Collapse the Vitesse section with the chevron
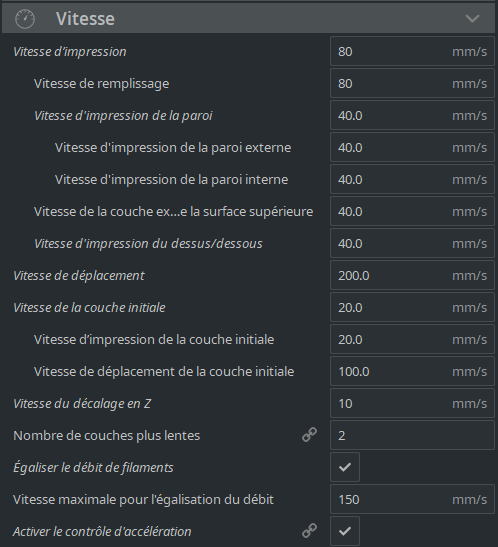This screenshot has width=498, height=547. pyautogui.click(x=472, y=18)
